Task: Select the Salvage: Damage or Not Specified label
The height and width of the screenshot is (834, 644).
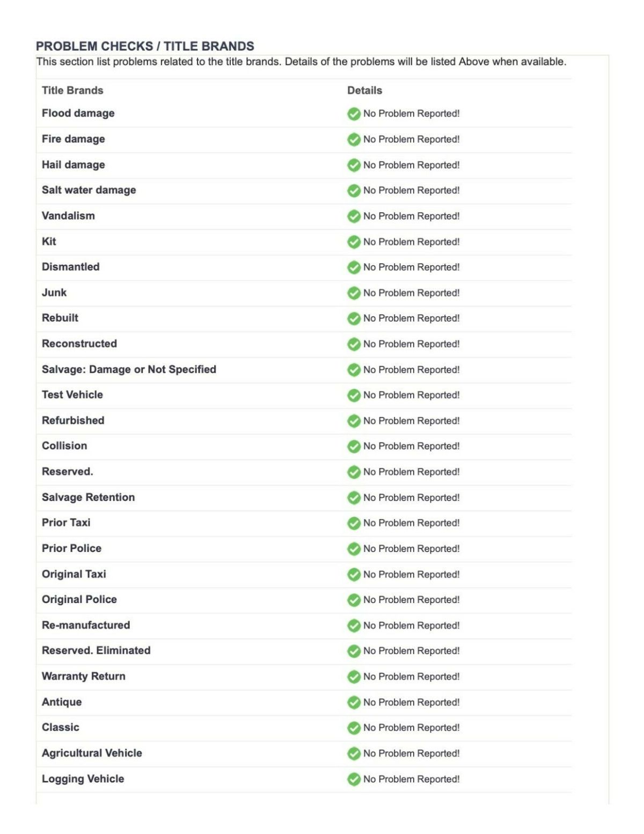Action: [129, 369]
